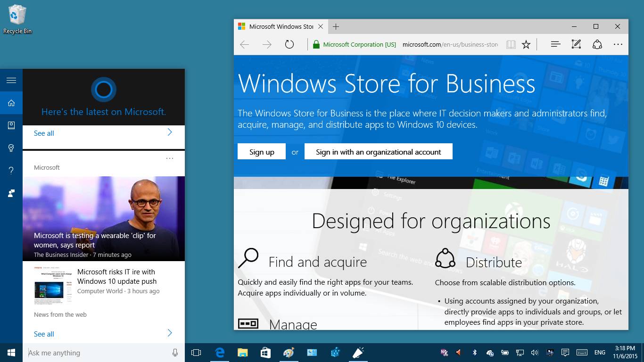Open Cortana Help question mark icon

[11, 171]
